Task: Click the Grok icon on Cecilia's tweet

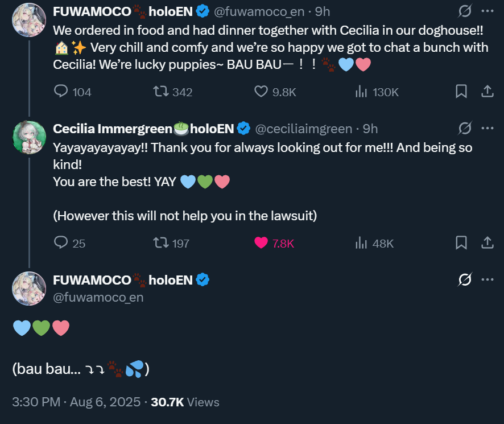Action: 465,129
